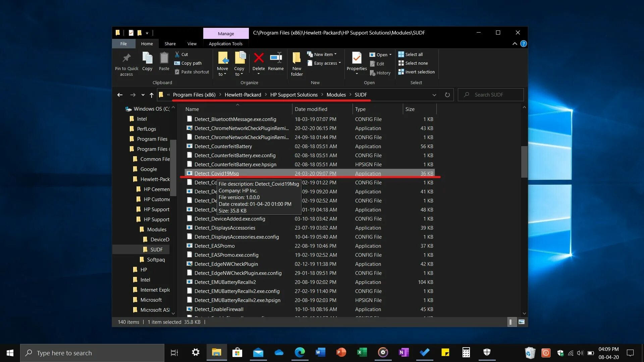Open the Edit button in ribbon
Viewport: 644px width, 362px height.
pos(378,63)
